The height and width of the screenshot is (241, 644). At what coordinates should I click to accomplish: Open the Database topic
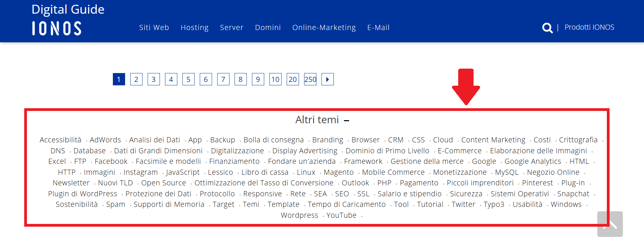90,151
